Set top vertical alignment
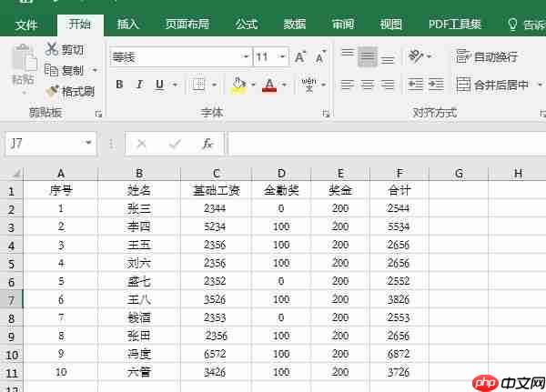546x392 pixels. coord(348,53)
